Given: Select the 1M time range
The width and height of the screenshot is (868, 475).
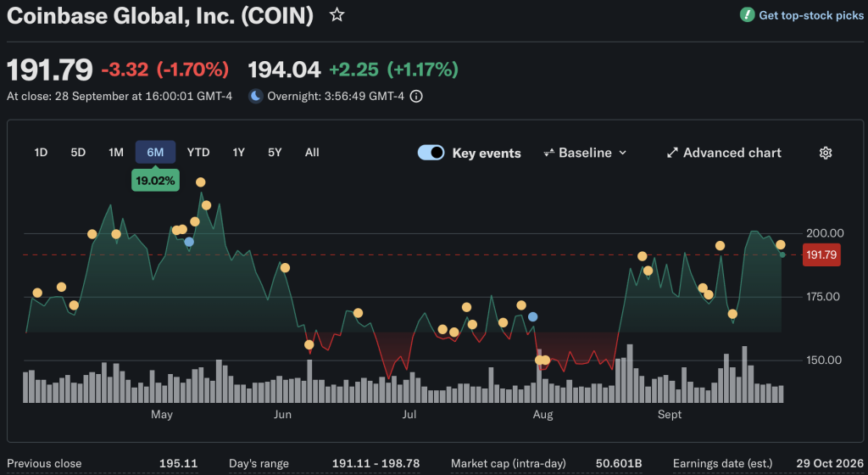Looking at the screenshot, I should click(115, 152).
